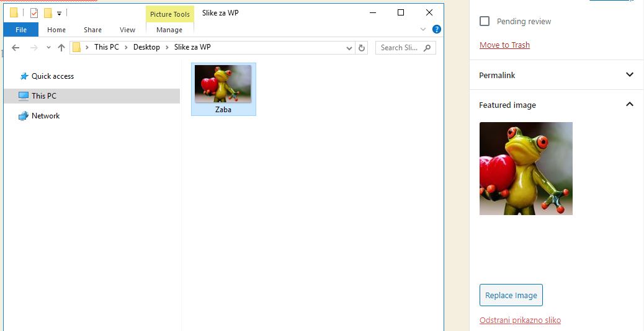Click the Move to Trash link

(x=504, y=45)
